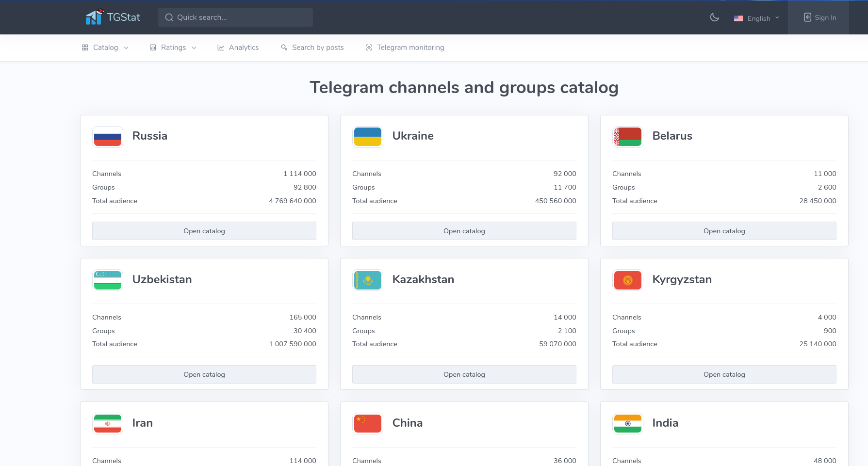This screenshot has width=868, height=466.
Task: Click the Uzbekistan flag icon
Action: click(107, 280)
